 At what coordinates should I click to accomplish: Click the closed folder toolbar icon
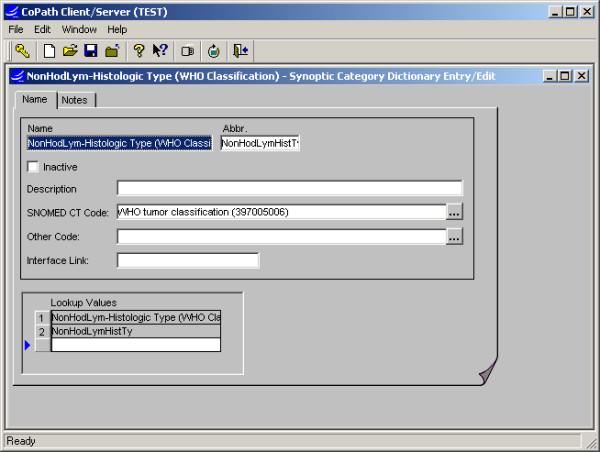112,50
